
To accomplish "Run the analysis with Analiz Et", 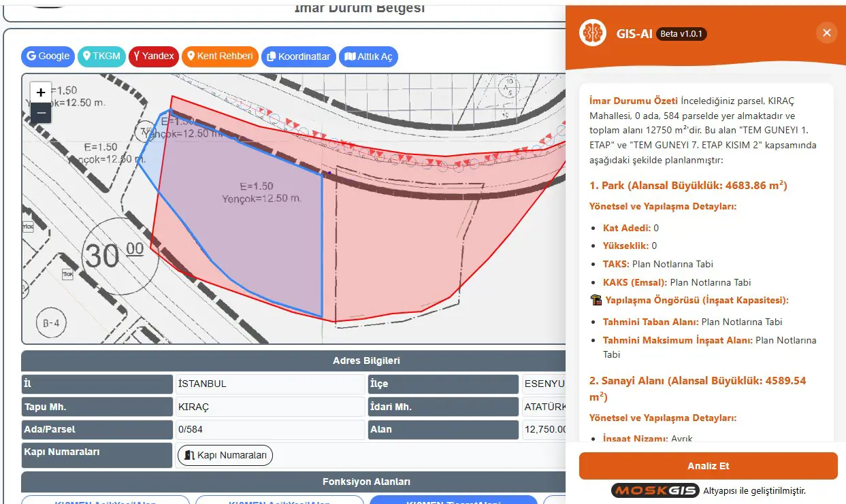I will click(709, 466).
